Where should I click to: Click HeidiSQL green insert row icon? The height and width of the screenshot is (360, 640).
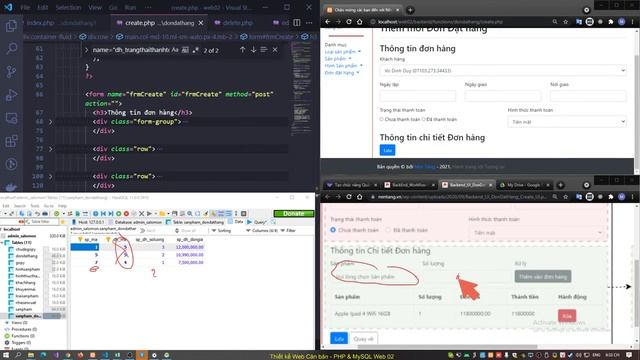[x=118, y=213]
